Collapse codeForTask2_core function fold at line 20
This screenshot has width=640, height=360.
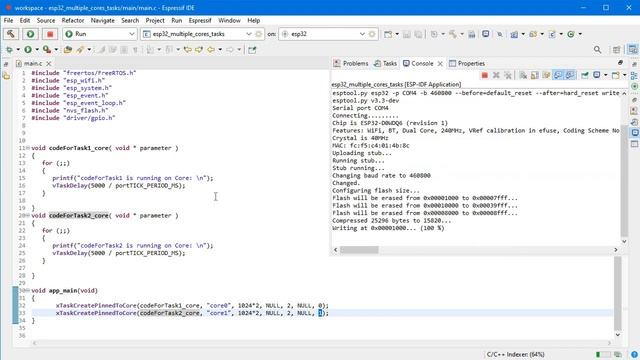28,216
